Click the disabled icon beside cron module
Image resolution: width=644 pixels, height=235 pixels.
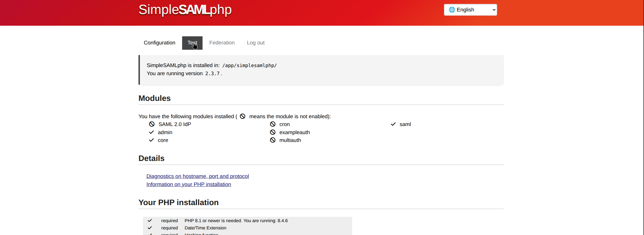[272, 124]
